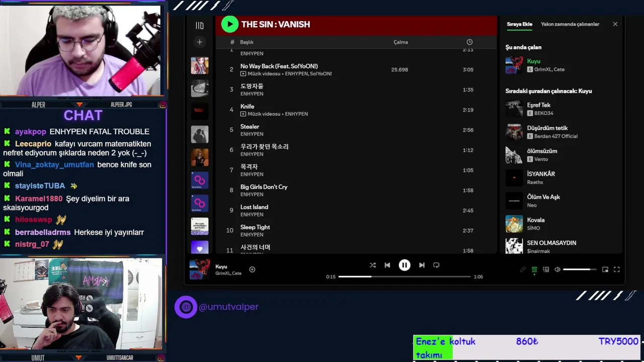644x362 pixels.
Task: Open the miniplayer icon
Action: pos(605,269)
